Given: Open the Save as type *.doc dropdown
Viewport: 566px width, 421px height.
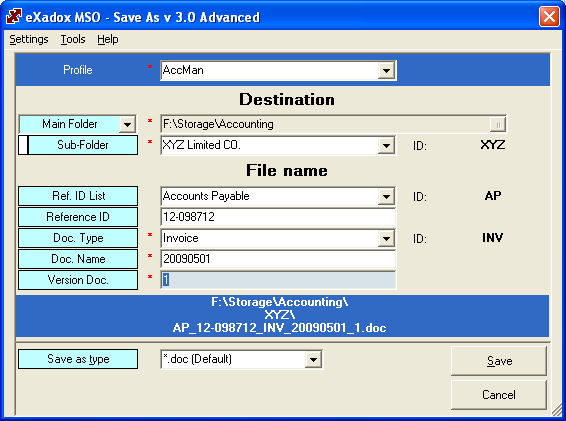Looking at the screenshot, I should pos(313,359).
